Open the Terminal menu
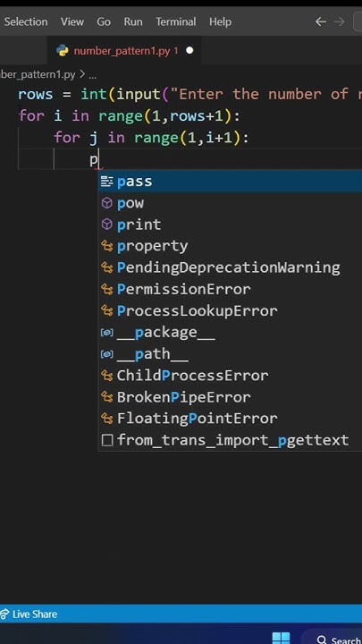 tap(176, 21)
